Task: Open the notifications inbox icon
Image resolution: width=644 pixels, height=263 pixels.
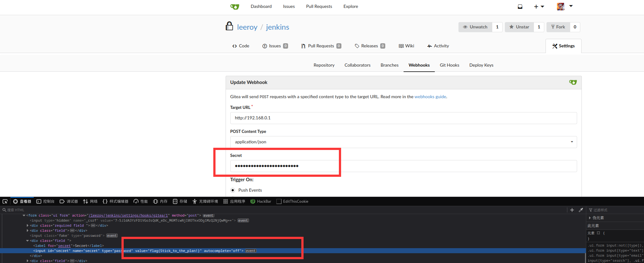Action: coord(520,7)
